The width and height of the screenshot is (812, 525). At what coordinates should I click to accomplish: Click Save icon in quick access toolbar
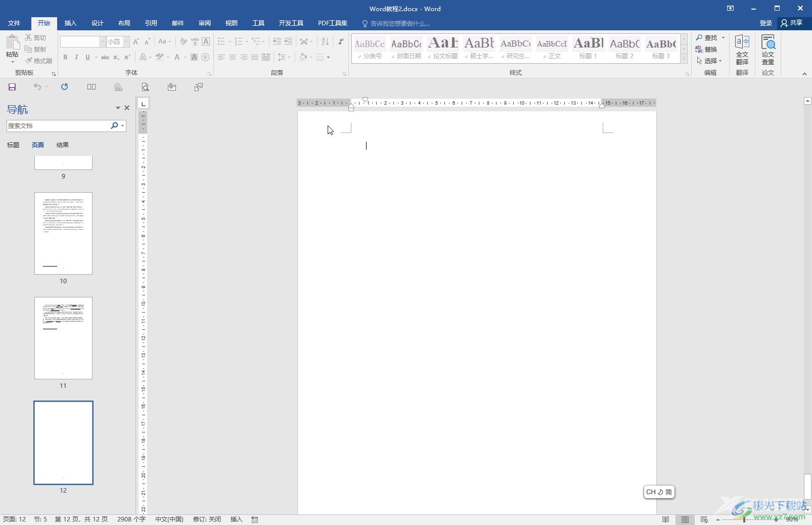point(12,87)
